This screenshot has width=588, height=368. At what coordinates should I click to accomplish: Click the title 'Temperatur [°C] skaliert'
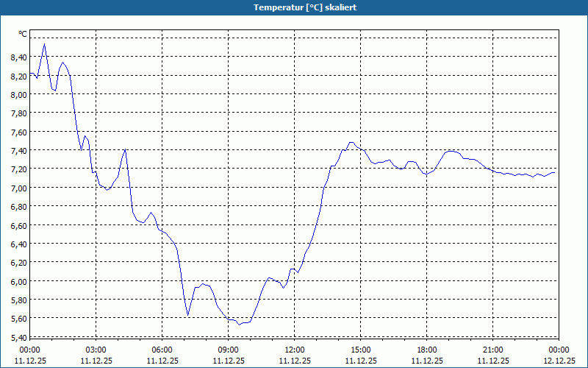[305, 7]
